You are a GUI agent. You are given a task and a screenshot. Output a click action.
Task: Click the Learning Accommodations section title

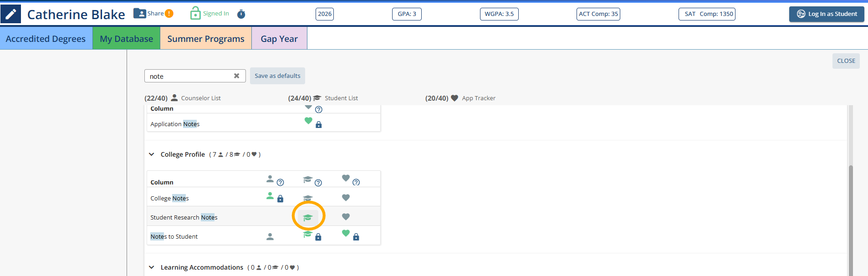(x=202, y=267)
